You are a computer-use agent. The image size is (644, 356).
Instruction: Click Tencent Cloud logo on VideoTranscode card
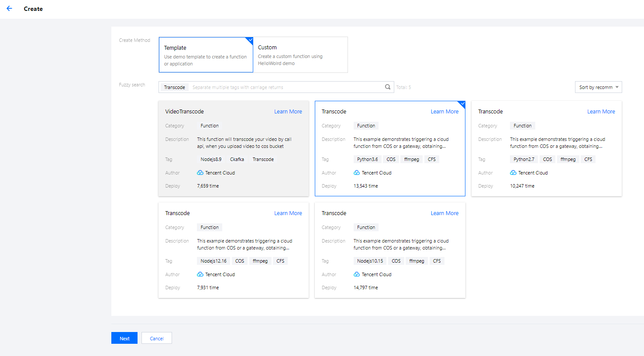tap(200, 173)
